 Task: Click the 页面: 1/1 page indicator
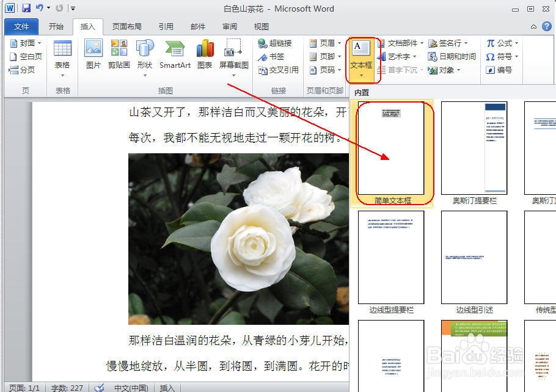pos(24,388)
